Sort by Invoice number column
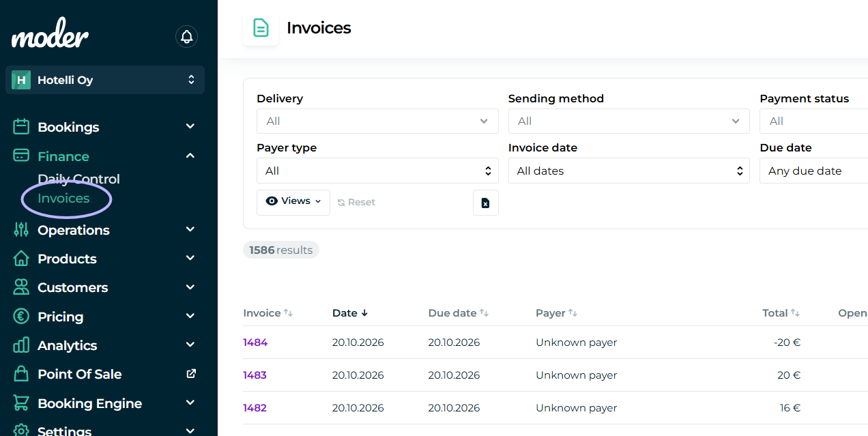868x436 pixels. tap(267, 313)
